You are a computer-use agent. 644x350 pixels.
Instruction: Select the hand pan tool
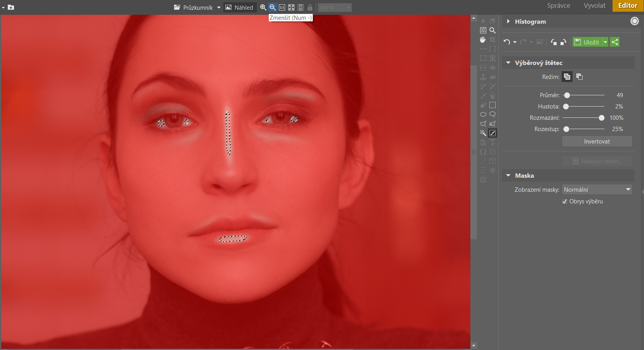point(483,40)
